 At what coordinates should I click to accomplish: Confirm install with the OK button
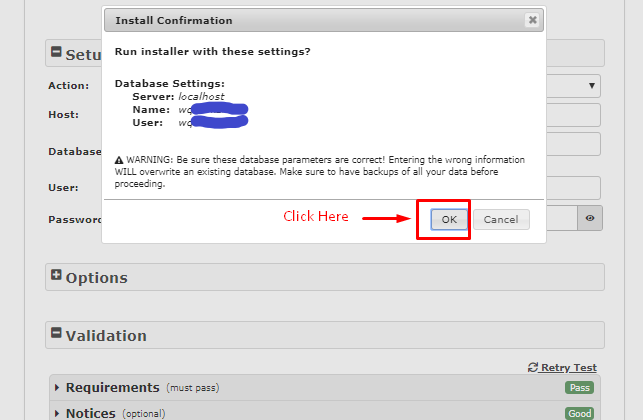449,219
